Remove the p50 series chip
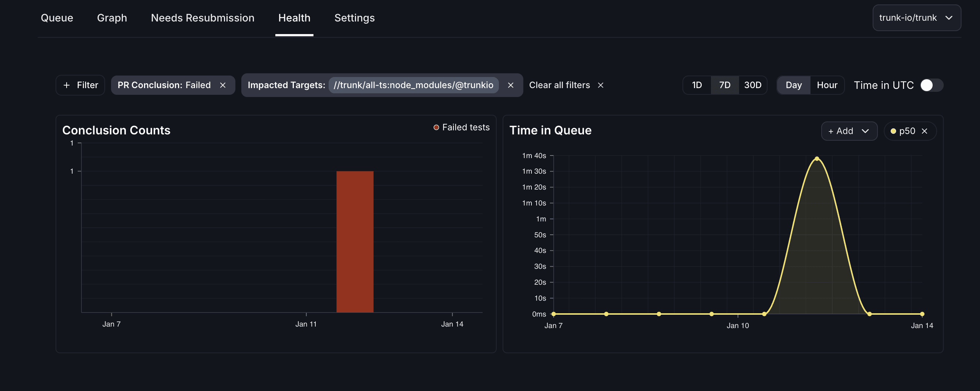 [x=924, y=131]
